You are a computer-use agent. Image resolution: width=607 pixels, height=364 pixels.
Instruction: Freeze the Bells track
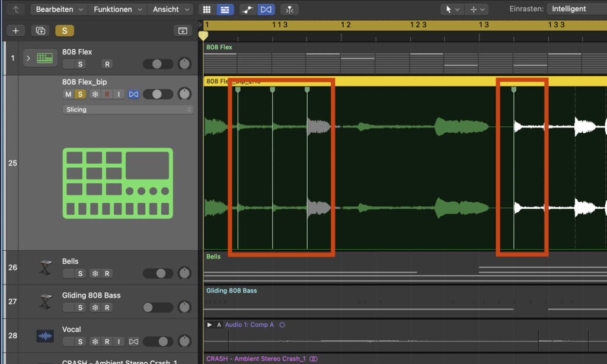(95, 273)
